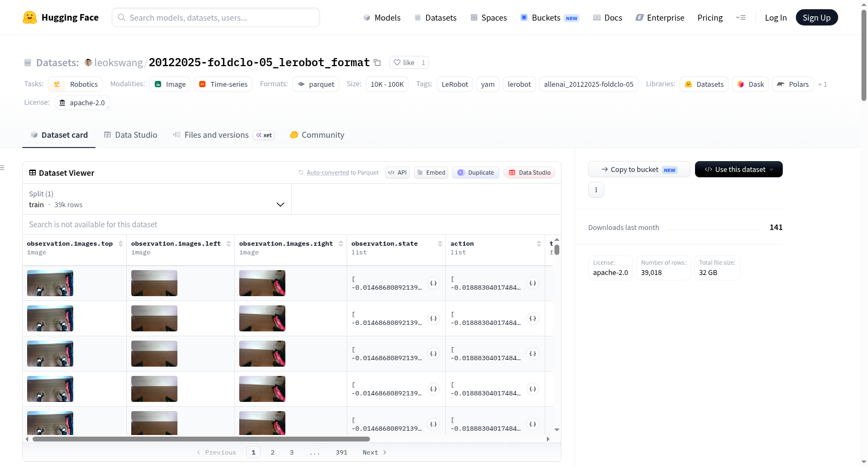This screenshot has height=467, width=868.
Task: Click the Copy to bucket button
Action: (639, 169)
